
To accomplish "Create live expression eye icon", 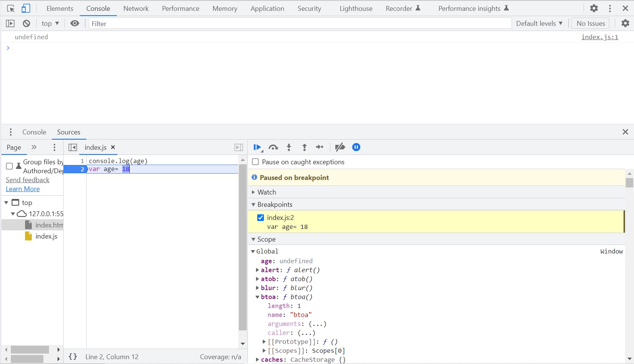I will point(75,24).
